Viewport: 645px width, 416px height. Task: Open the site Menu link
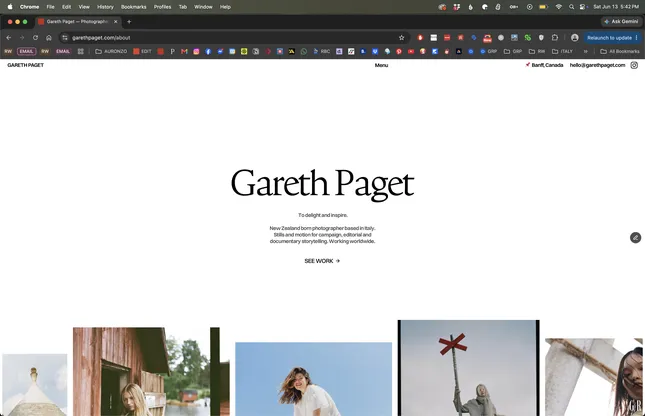coord(381,65)
